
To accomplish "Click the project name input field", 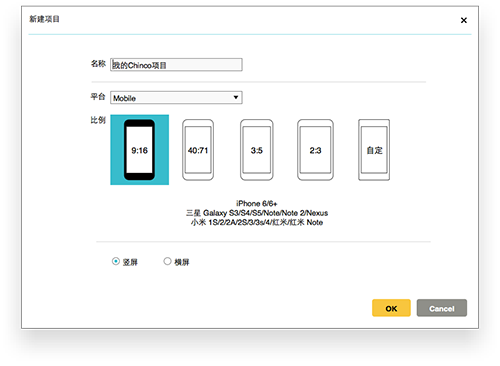I will [176, 65].
